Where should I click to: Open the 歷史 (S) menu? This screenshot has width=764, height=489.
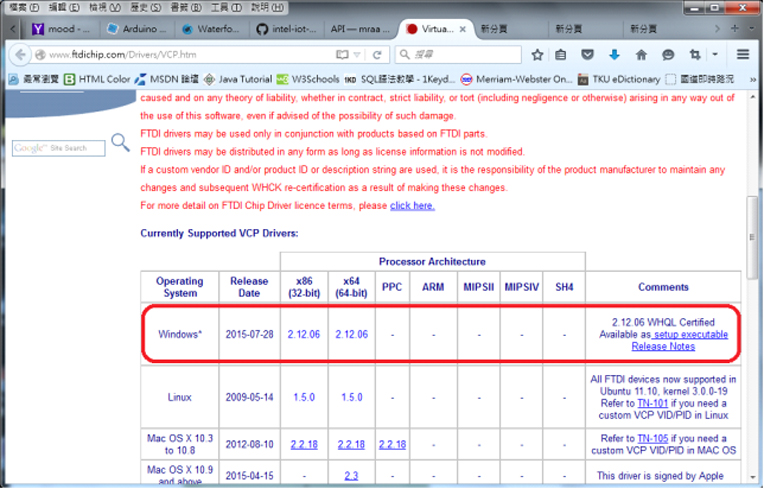click(x=145, y=7)
